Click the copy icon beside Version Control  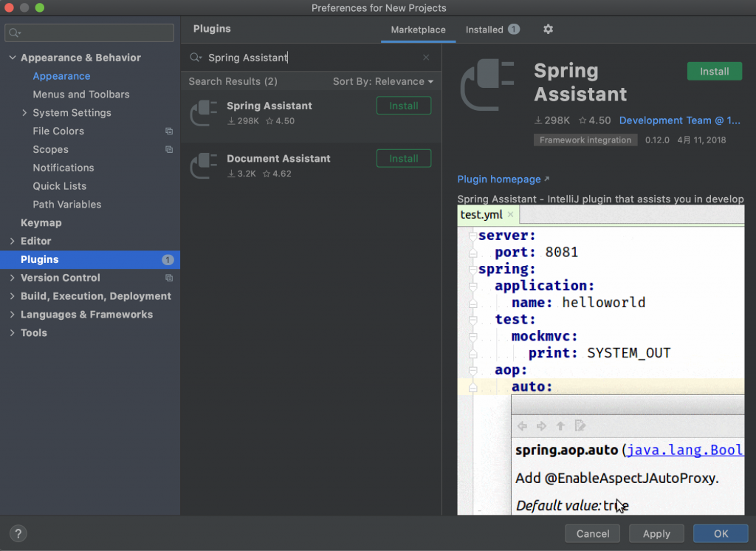169,278
